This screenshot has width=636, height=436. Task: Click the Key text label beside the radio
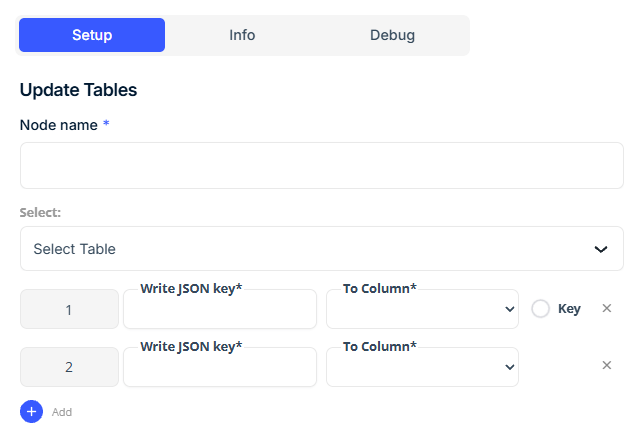click(x=569, y=309)
